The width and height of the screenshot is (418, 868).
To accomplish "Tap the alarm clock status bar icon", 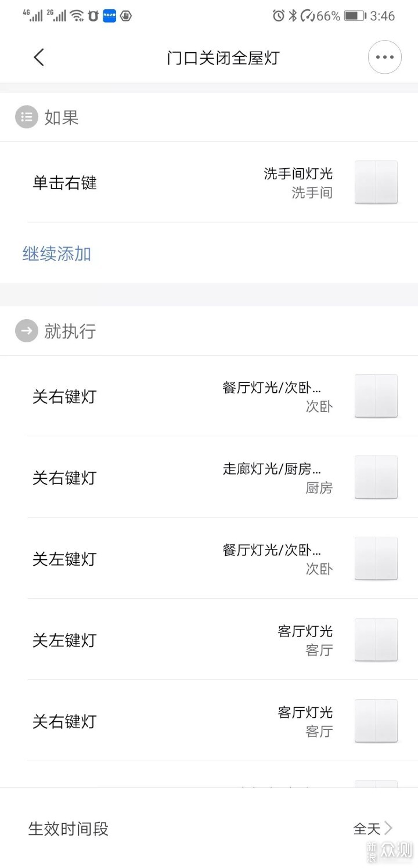I will (279, 16).
